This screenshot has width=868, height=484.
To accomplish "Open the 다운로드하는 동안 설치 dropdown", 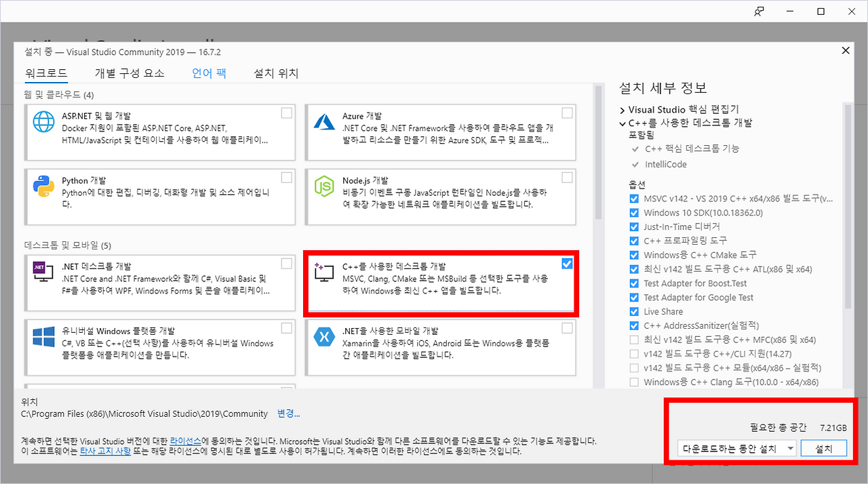I will click(736, 448).
